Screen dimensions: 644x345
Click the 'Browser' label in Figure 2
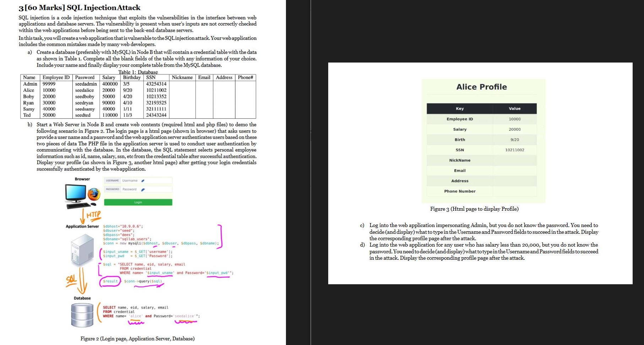82,179
